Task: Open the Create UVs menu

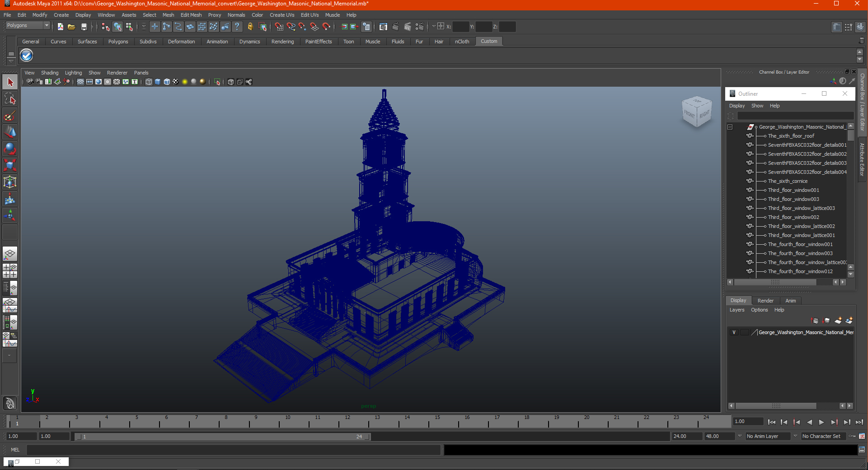Action: tap(282, 15)
